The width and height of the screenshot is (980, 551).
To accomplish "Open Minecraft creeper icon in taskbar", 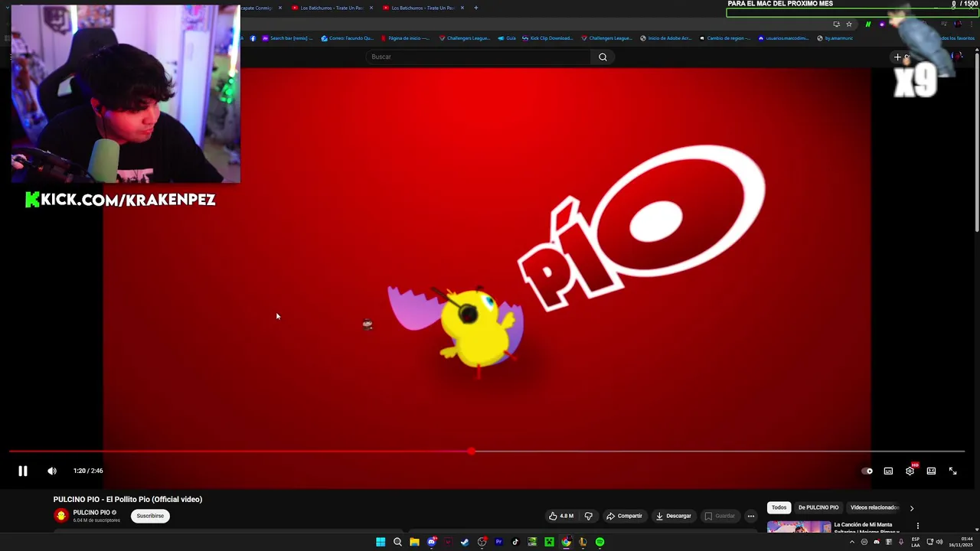I will click(x=549, y=542).
